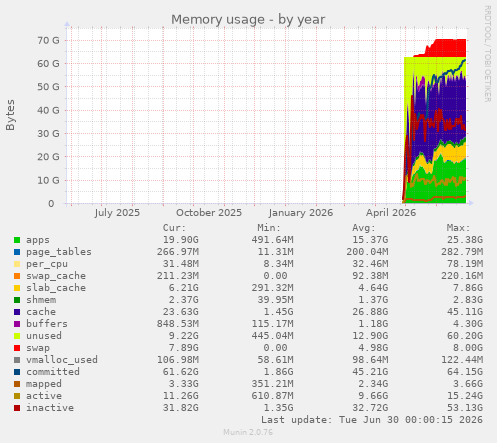497x443 pixels.
Task: Click the committed avg value 45.21G
Action: click(370, 372)
